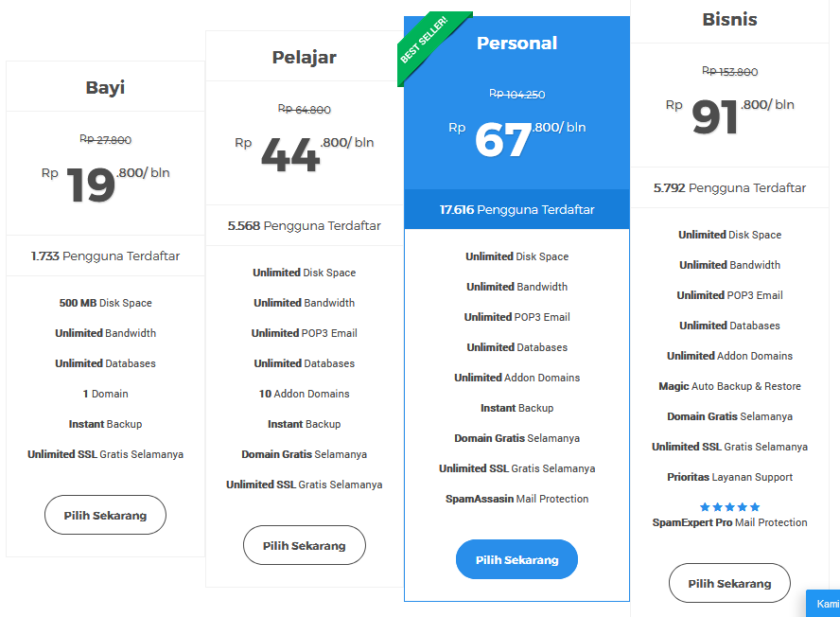This screenshot has height=617, width=840.
Task: Click the blue Pilih Sekarang for Personal
Action: (517, 559)
